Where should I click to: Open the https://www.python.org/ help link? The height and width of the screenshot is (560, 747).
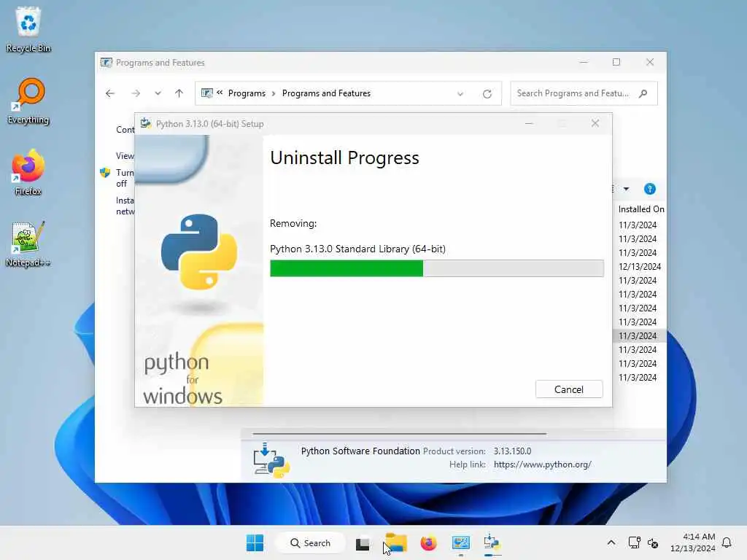[542, 464]
